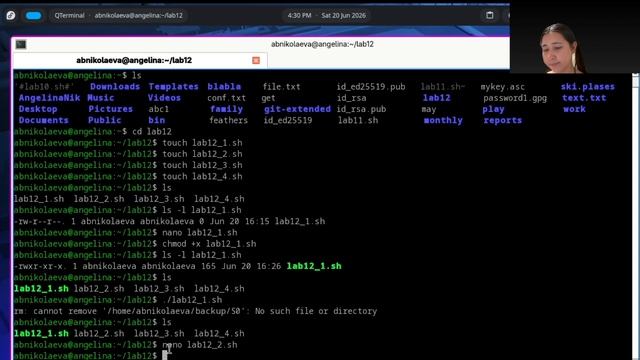Click conf.txt in the listing
The height and width of the screenshot is (360, 640).
[227, 98]
